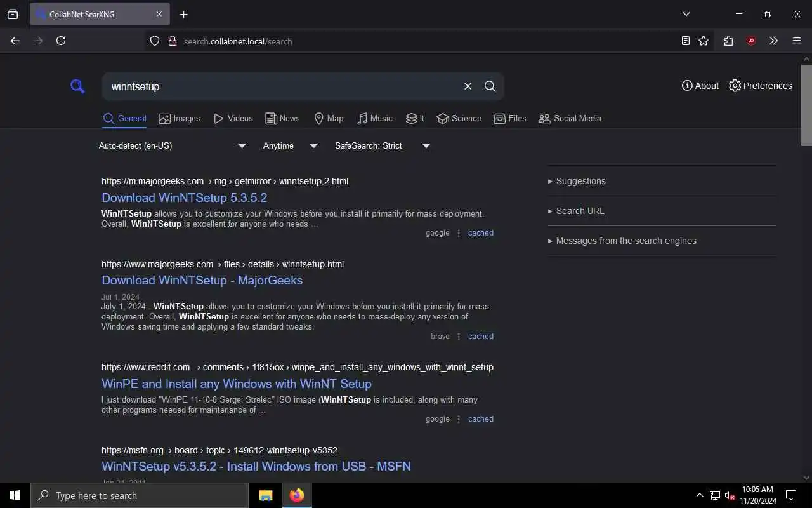Click Firefox icon in taskbar

[x=296, y=495]
